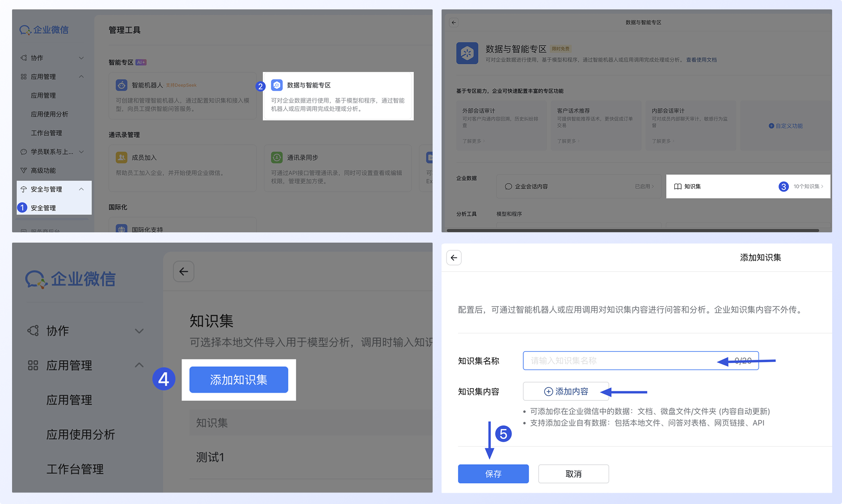Click the 知识集名称 input field

point(640,361)
